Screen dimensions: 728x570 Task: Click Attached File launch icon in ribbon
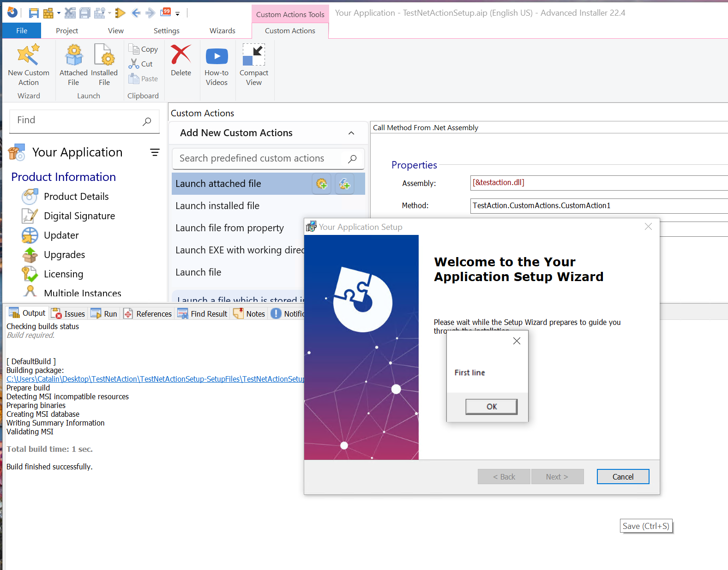click(73, 55)
